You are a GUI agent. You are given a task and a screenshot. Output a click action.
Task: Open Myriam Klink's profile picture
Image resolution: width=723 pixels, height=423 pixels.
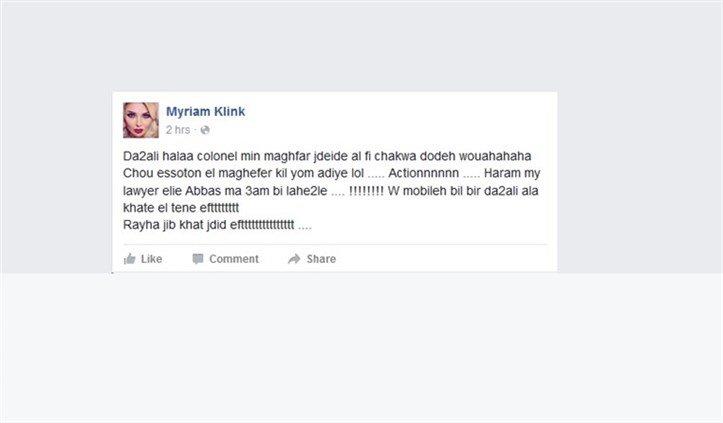[141, 120]
